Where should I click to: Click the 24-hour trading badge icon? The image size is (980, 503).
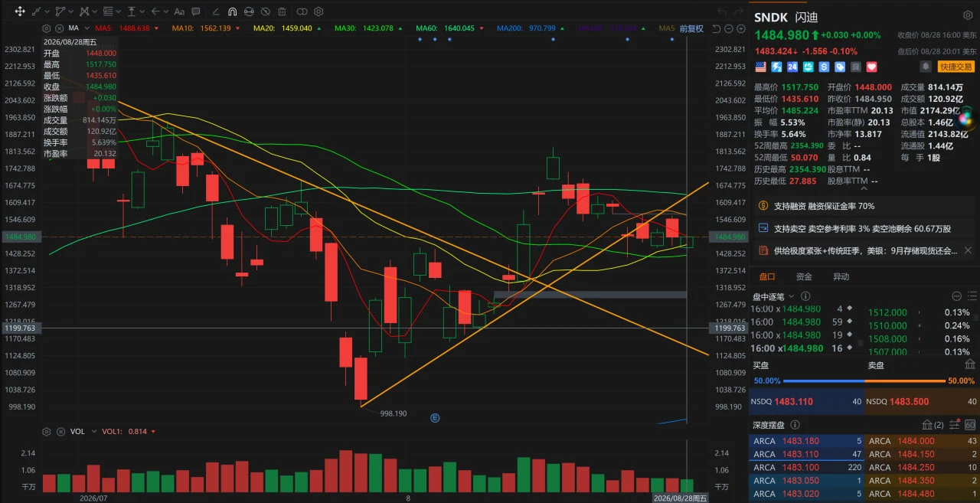coord(792,67)
